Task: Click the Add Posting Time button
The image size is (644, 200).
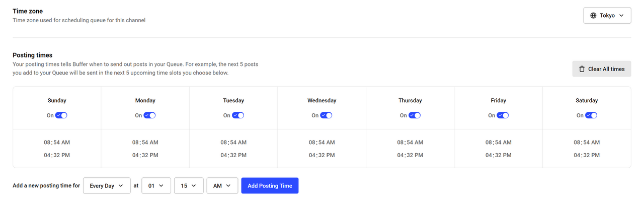Action: tap(270, 186)
